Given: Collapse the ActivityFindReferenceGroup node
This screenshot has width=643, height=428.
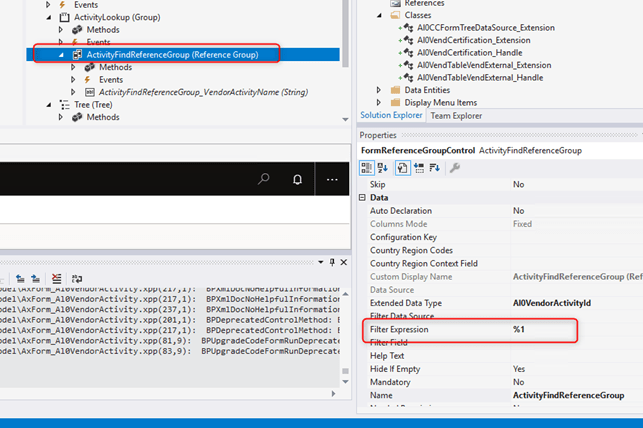Looking at the screenshot, I should click(x=60, y=54).
